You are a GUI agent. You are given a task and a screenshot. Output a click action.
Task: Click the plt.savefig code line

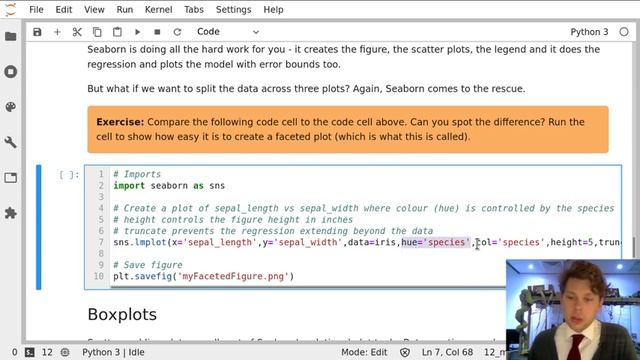pos(203,276)
